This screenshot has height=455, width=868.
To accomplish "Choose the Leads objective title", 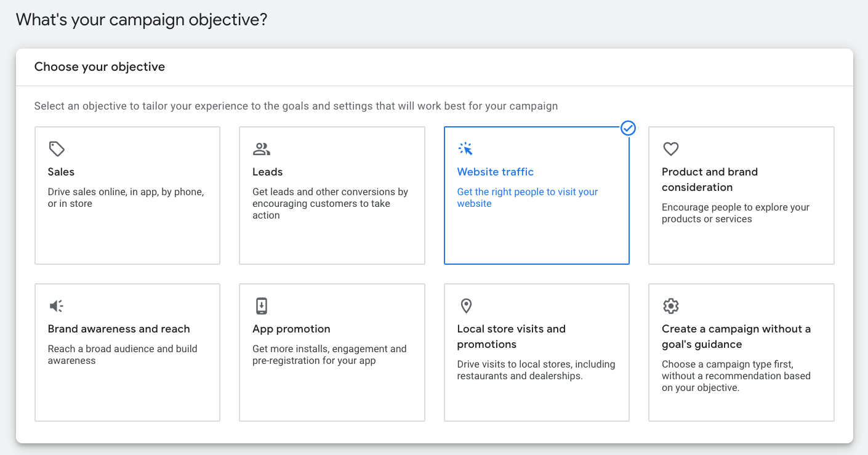I will click(x=268, y=172).
